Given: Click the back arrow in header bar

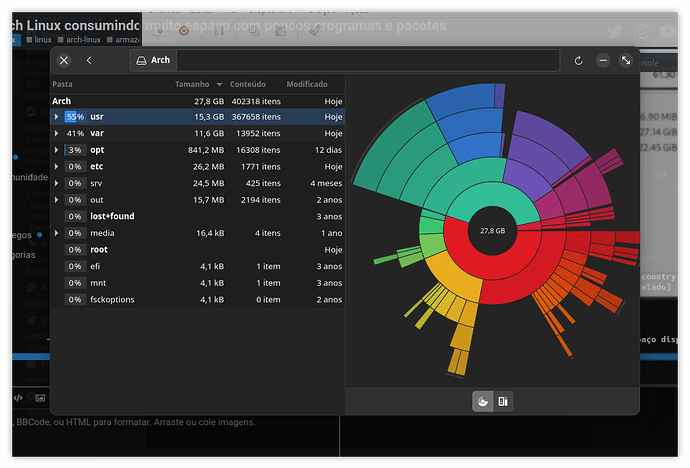Looking at the screenshot, I should pyautogui.click(x=89, y=61).
